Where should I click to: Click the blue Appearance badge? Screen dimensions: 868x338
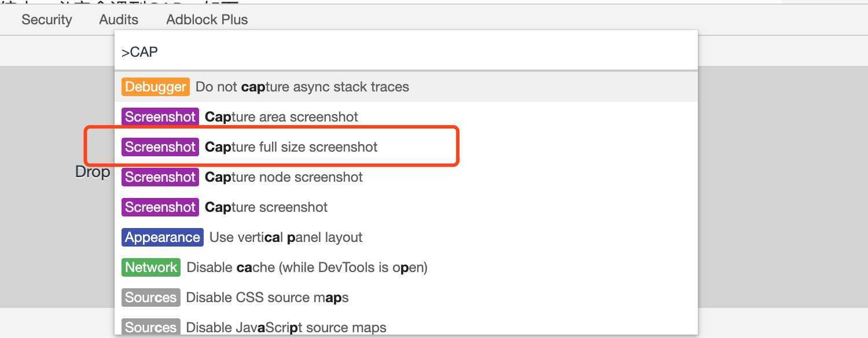tap(163, 237)
